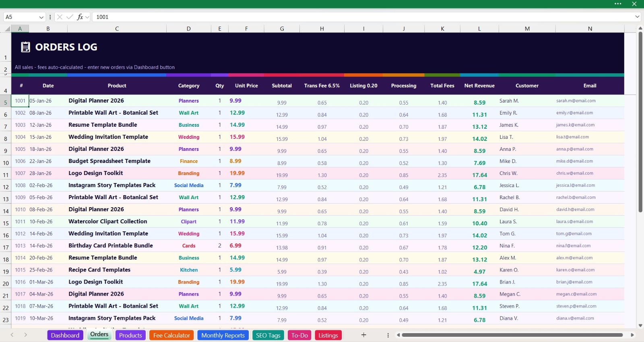Click the Finance category cell
The image size is (644, 342).
(189, 161)
